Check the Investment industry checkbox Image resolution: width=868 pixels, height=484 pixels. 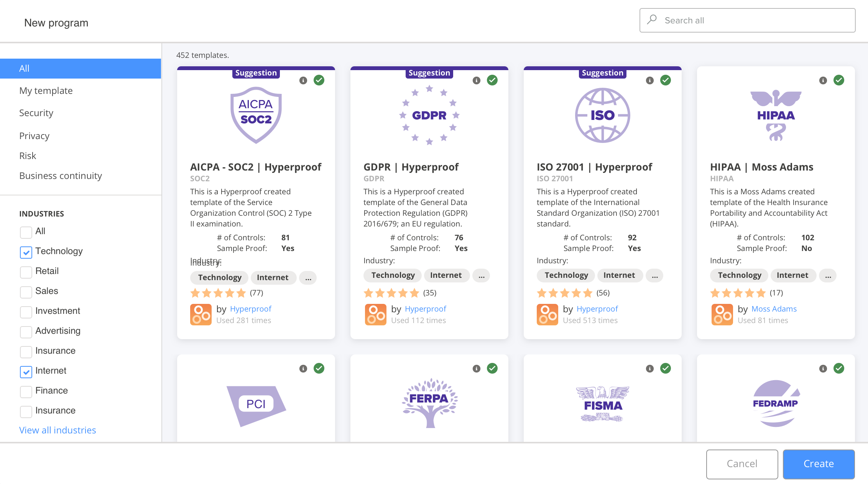coord(26,312)
